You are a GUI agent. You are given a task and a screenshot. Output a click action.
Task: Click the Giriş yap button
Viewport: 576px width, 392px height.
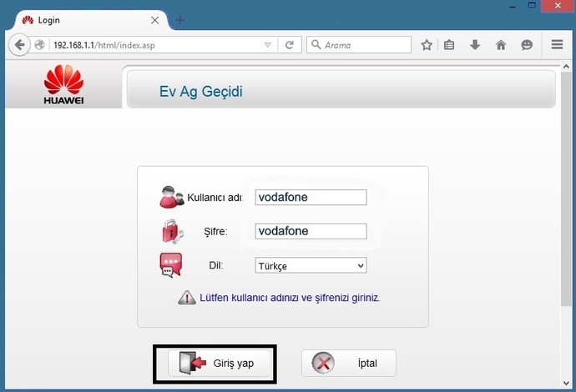220,364
